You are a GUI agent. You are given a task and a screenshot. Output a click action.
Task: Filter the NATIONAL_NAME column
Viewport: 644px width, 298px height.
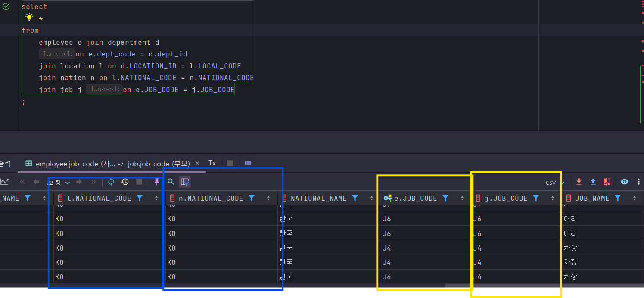[x=355, y=198]
